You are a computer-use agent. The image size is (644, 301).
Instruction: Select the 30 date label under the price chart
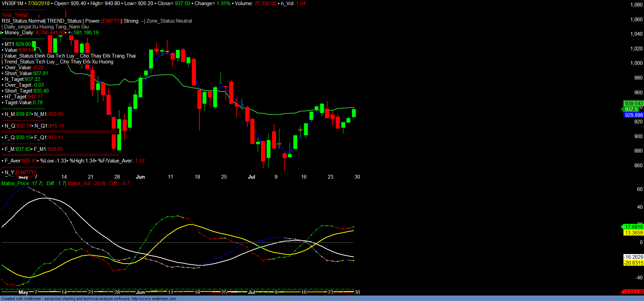pos(357,177)
